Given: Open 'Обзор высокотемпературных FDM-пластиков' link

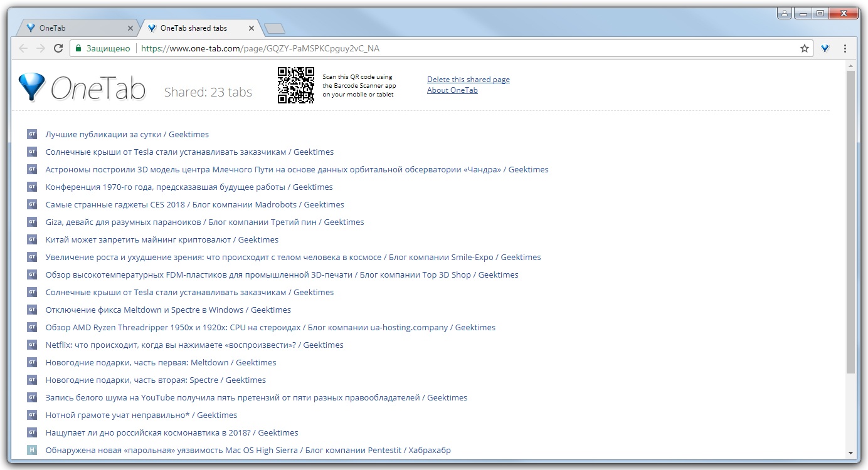Looking at the screenshot, I should pyautogui.click(x=282, y=274).
